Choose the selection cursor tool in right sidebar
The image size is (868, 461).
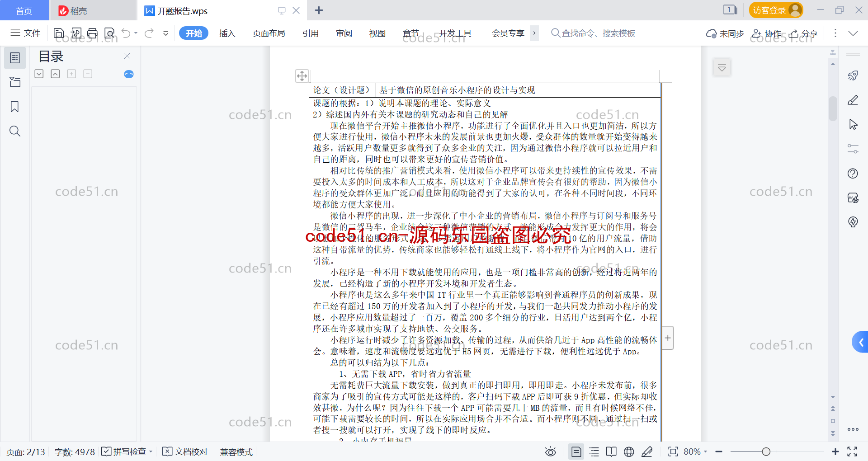[853, 124]
